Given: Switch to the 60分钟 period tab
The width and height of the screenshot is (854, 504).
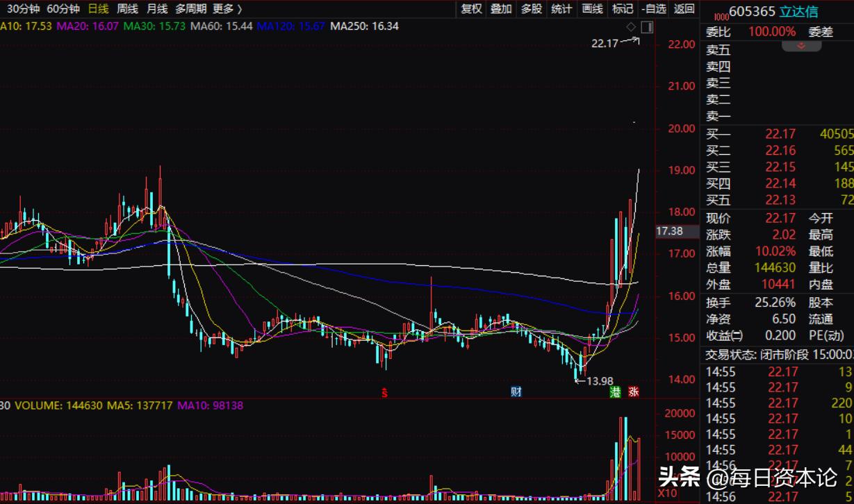Looking at the screenshot, I should pyautogui.click(x=63, y=9).
